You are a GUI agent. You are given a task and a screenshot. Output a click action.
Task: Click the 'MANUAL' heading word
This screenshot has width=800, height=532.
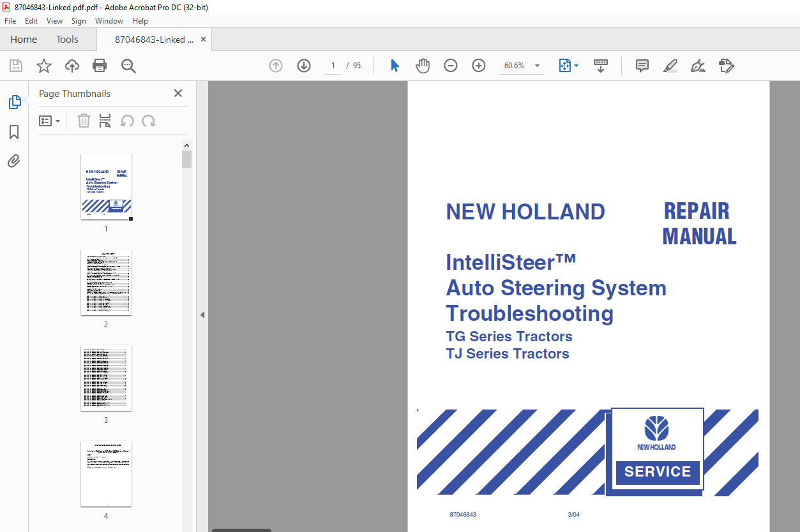tap(700, 236)
